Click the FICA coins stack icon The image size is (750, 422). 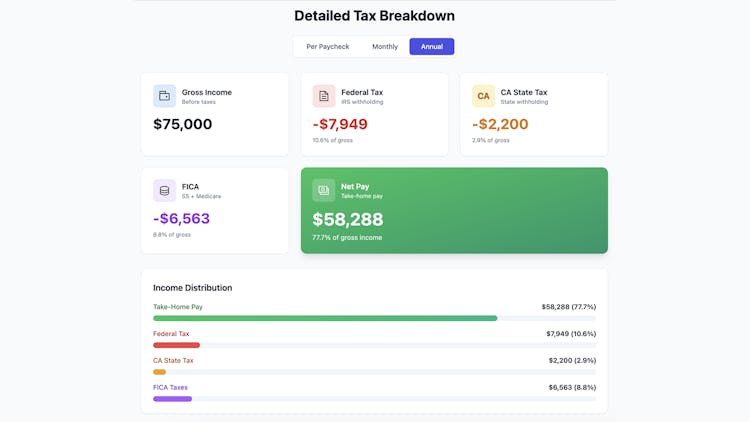click(164, 190)
